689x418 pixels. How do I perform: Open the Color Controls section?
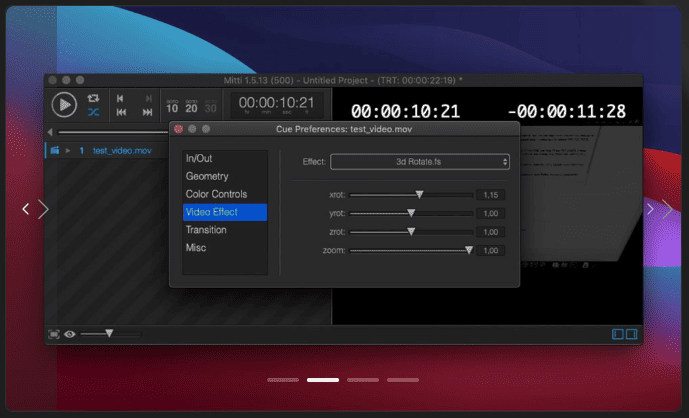pos(225,194)
